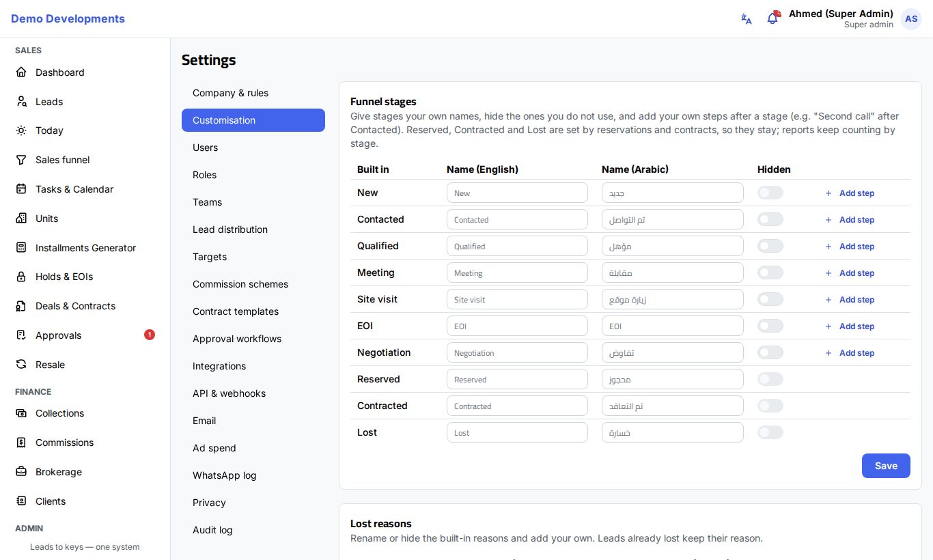This screenshot has height=560, width=933.
Task: Switch language with the translate icon
Action: (747, 19)
